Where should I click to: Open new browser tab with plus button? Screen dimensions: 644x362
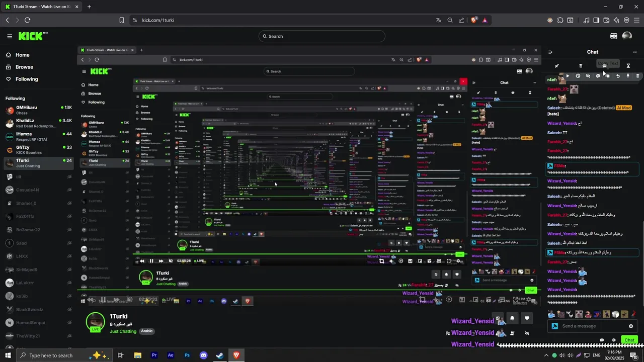click(x=89, y=7)
